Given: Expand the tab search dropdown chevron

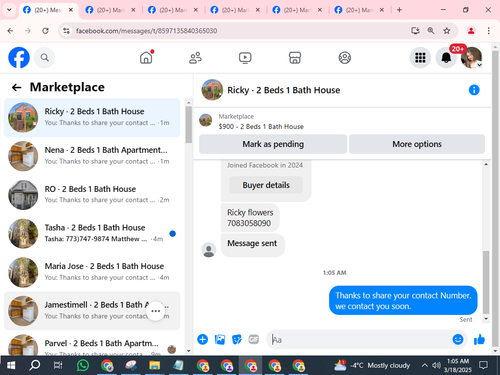Looking at the screenshot, I should (9, 10).
